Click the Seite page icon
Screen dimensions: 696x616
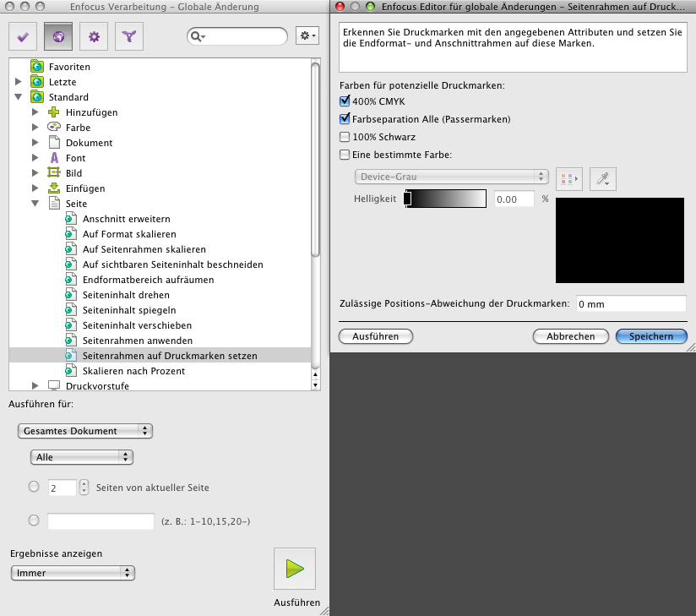coord(54,203)
